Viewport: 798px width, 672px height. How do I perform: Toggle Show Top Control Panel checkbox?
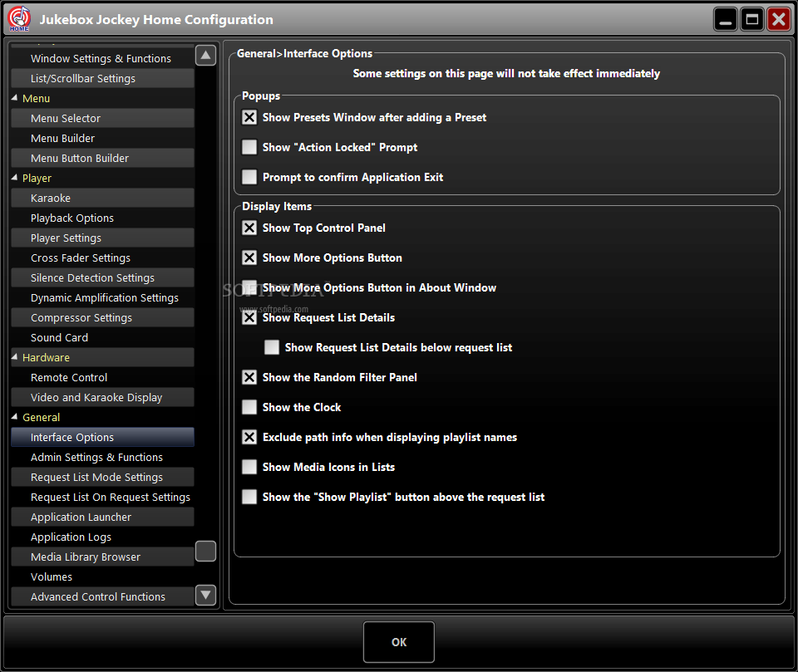tap(249, 228)
